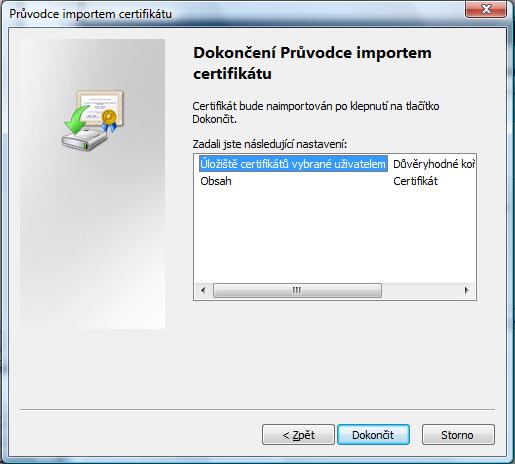The image size is (515, 464).
Task: Close the Průvodce importem certifikátu window
Action: click(x=486, y=9)
